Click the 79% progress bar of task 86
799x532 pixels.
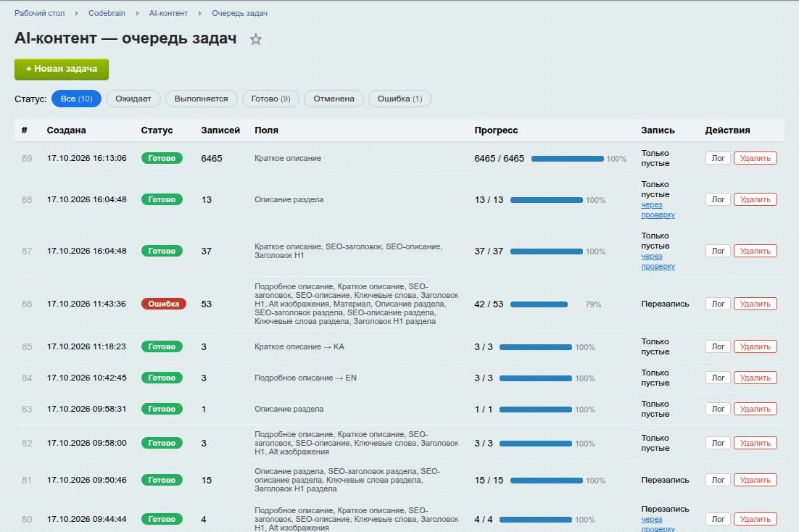point(546,304)
